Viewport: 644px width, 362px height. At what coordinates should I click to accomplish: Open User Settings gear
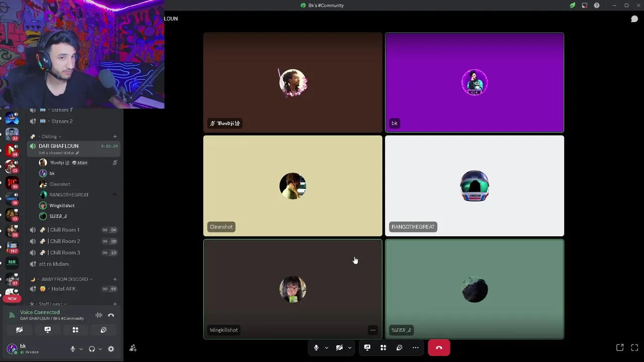pyautogui.click(x=111, y=349)
